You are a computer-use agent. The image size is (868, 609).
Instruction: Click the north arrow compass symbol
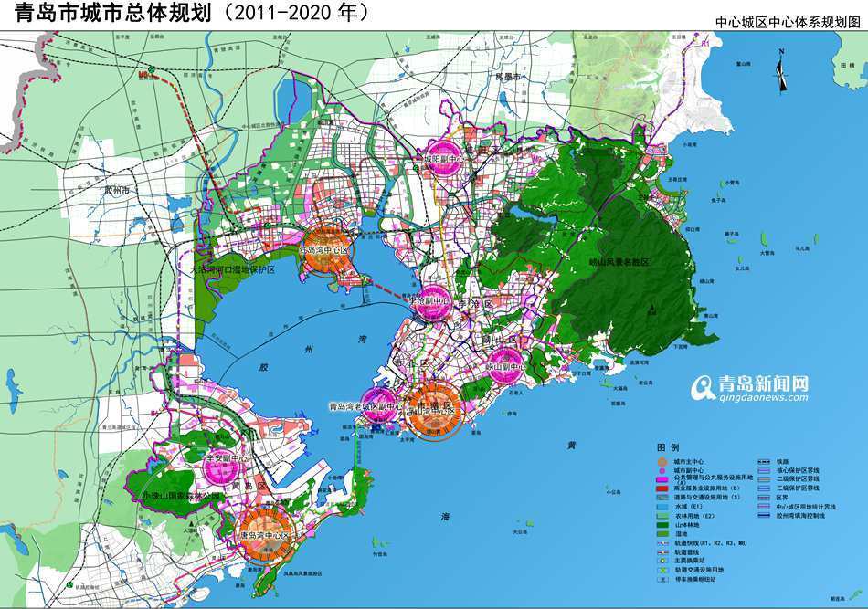pos(780,76)
